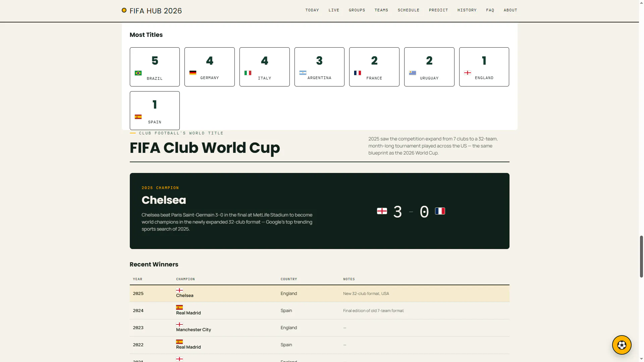Click the Chelsea heading in champion banner
644x362 pixels.
tap(164, 200)
